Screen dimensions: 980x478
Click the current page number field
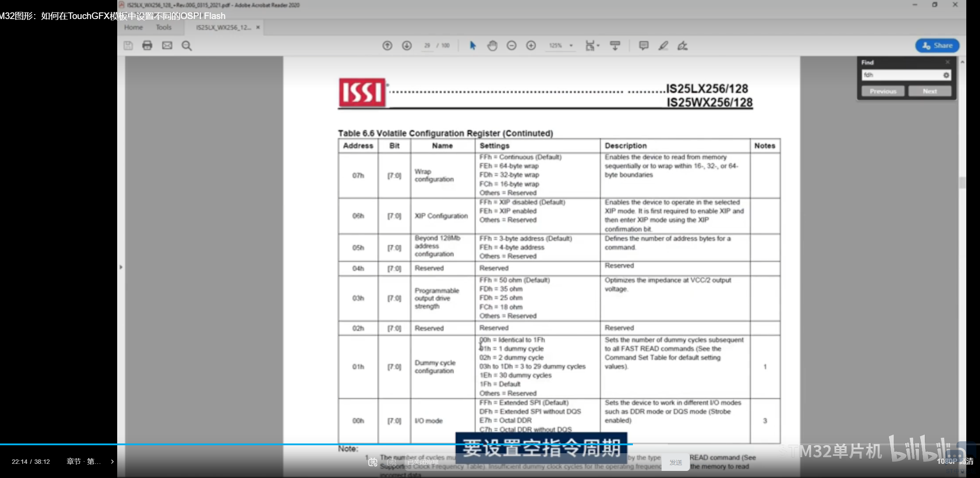coord(427,46)
